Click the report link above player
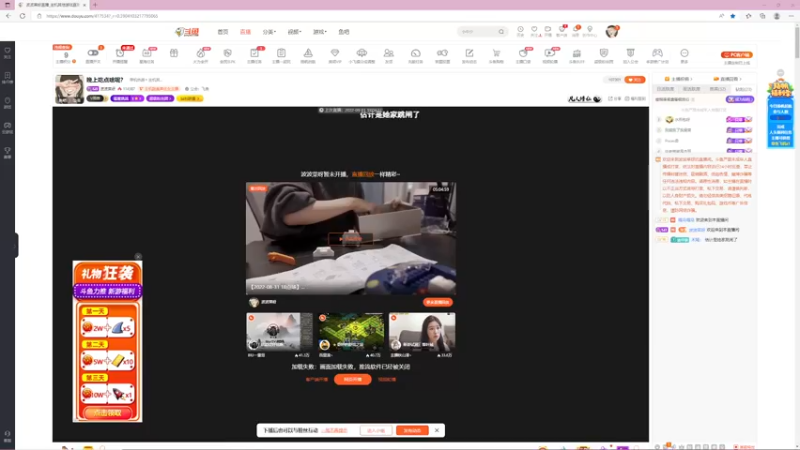 coord(635,98)
